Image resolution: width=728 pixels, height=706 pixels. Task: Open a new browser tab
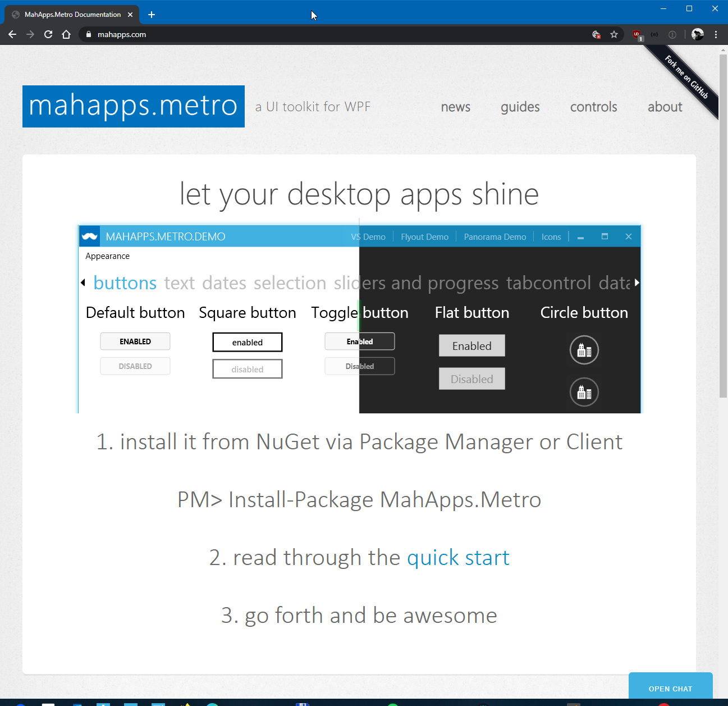152,15
